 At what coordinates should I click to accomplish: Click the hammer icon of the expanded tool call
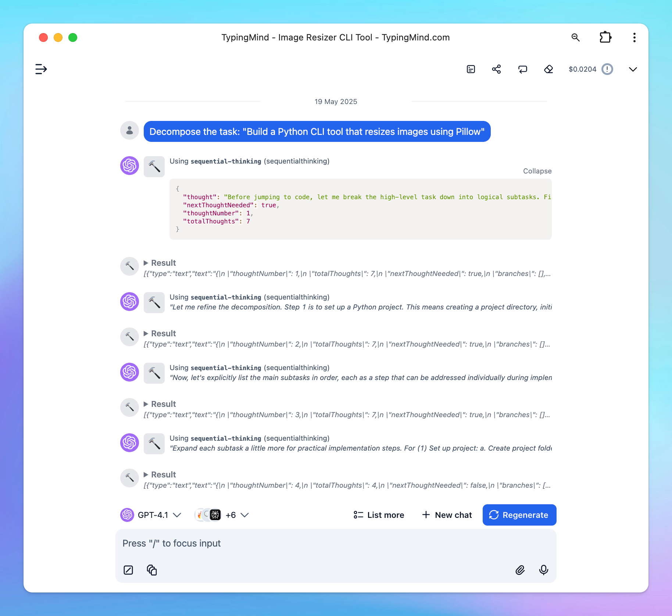click(x=154, y=166)
